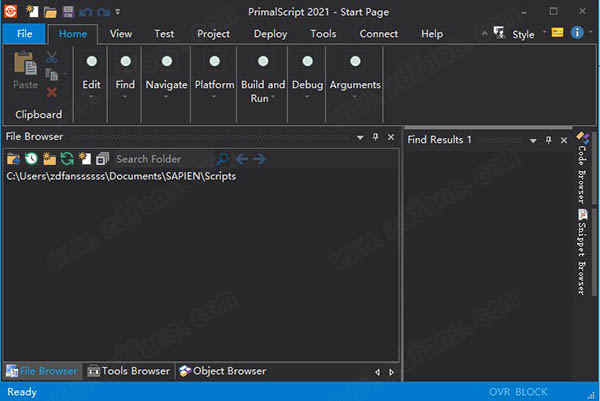Select the File Browser bottom tab
Viewport: 600px width, 401px height.
click(x=42, y=371)
